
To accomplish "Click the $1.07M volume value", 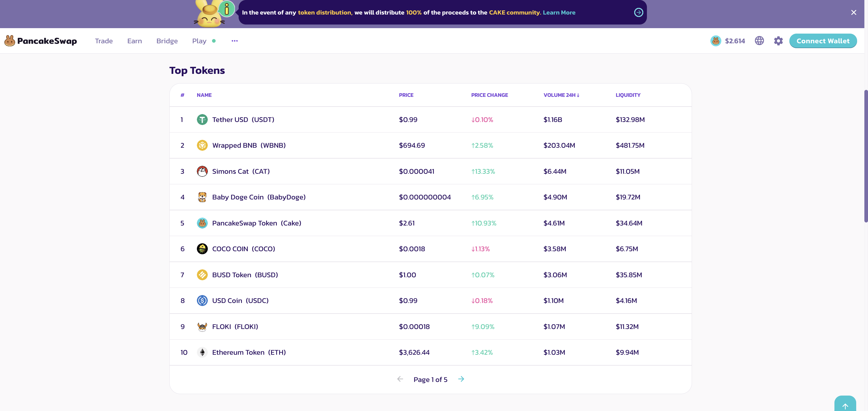I will pos(554,326).
